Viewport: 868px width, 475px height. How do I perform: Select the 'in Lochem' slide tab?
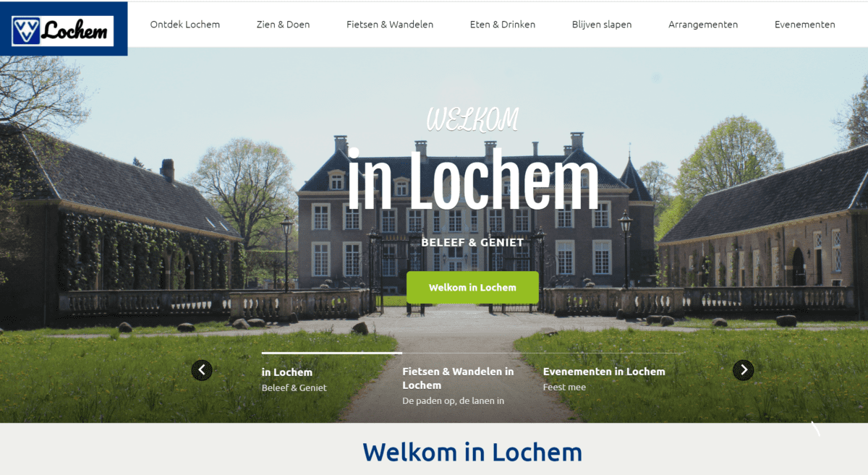pos(287,372)
